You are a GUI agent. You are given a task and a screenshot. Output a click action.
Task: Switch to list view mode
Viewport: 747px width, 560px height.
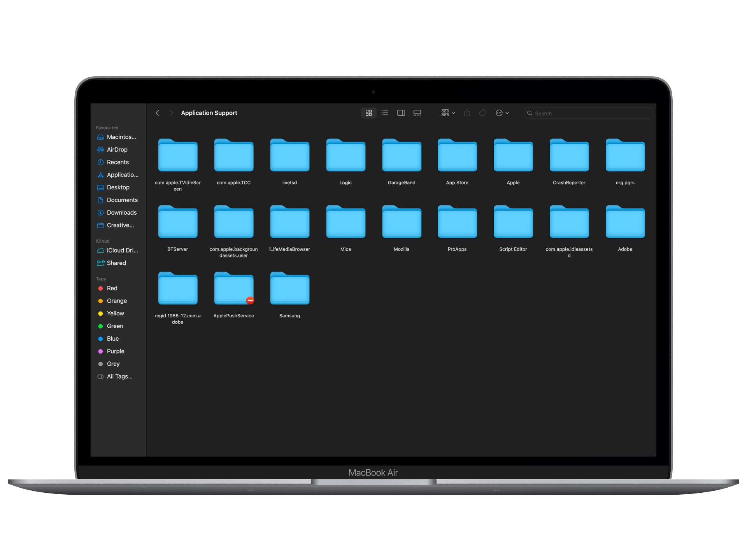click(385, 113)
